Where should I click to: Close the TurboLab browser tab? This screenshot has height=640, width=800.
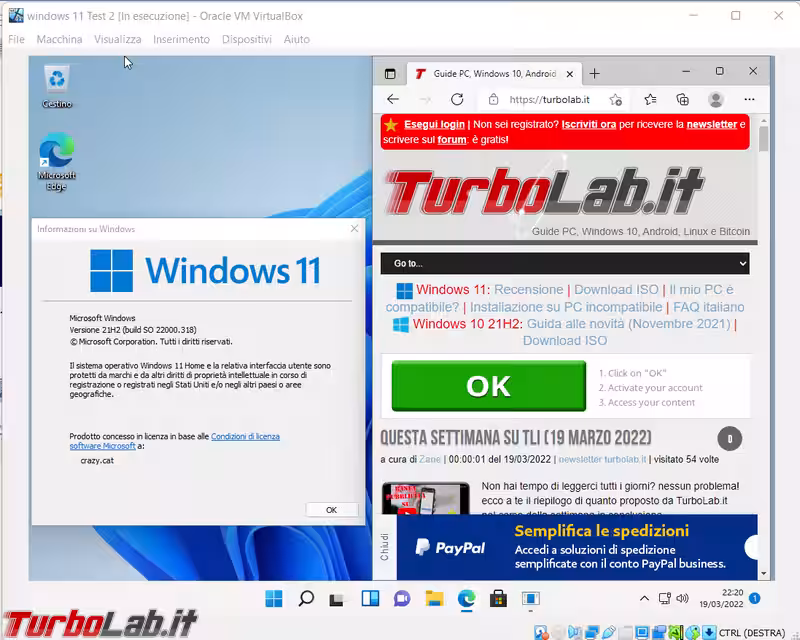tap(570, 74)
